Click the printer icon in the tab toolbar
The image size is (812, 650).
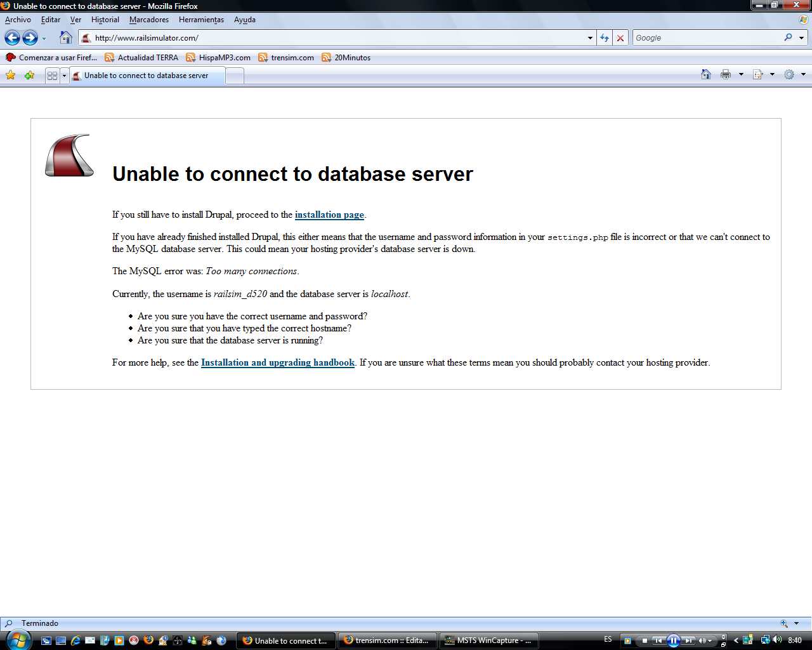click(x=726, y=75)
